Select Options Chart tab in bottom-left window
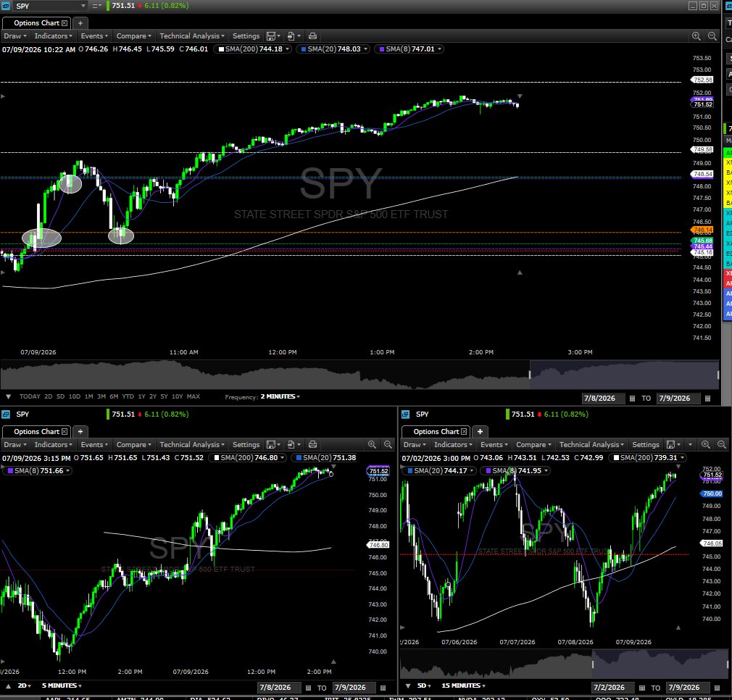732x700 pixels. (x=36, y=432)
